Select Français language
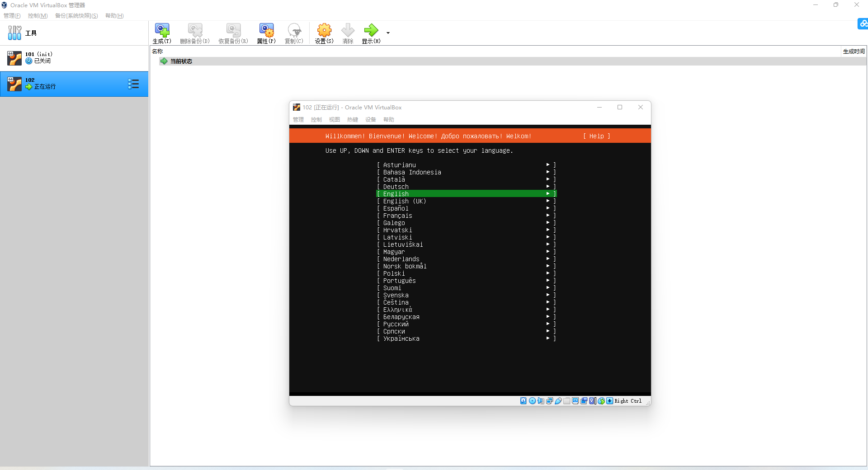868x470 pixels. point(467,216)
